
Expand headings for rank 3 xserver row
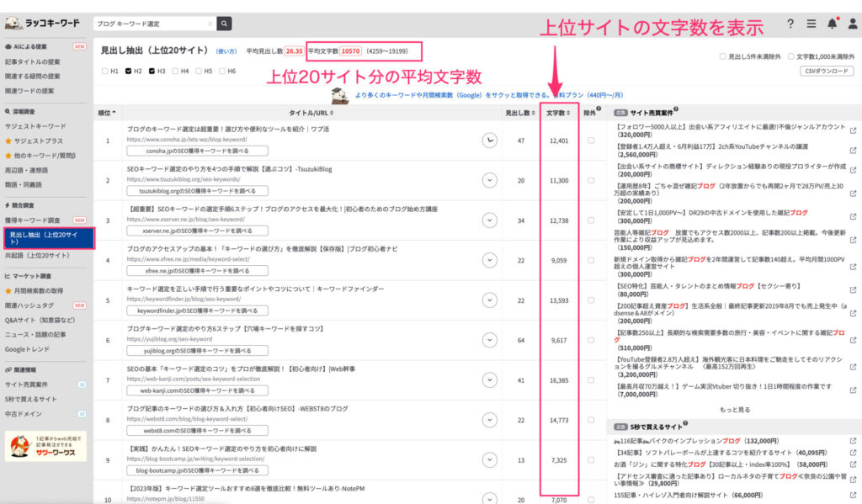pyautogui.click(x=489, y=220)
